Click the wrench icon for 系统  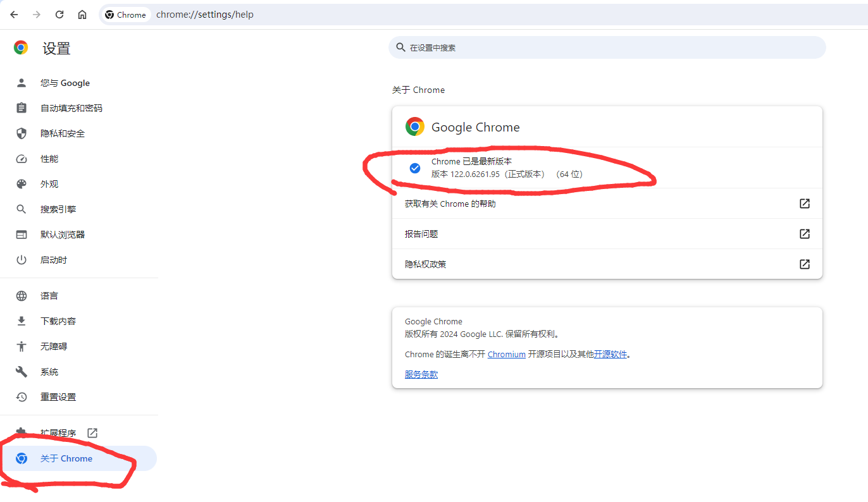pyautogui.click(x=22, y=372)
